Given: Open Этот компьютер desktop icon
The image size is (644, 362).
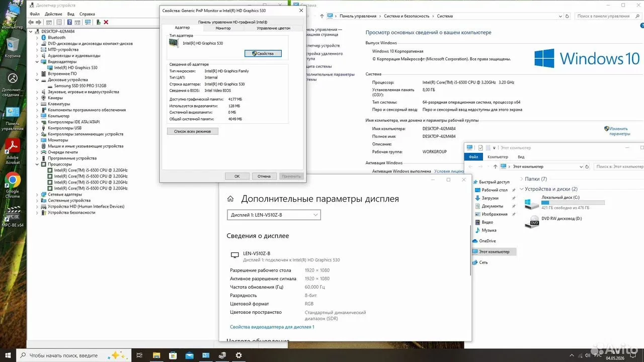Looking at the screenshot, I should click(13, 18).
